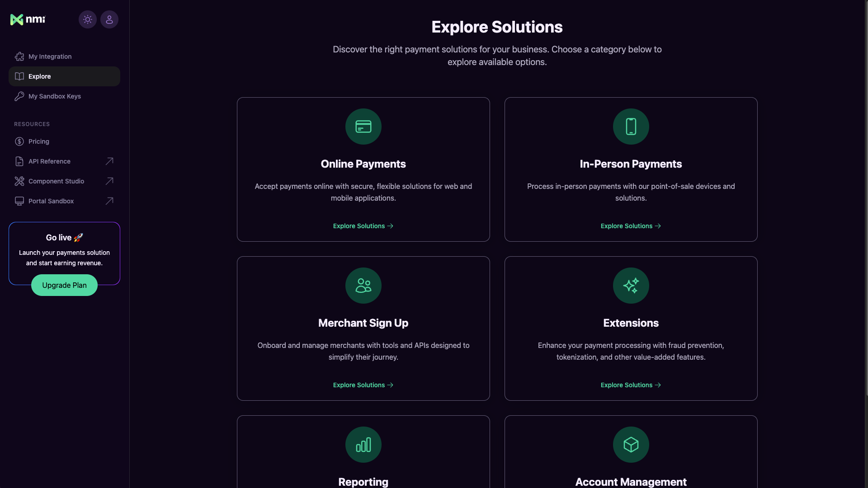
Task: Toggle light mode using the sun icon
Action: click(87, 19)
